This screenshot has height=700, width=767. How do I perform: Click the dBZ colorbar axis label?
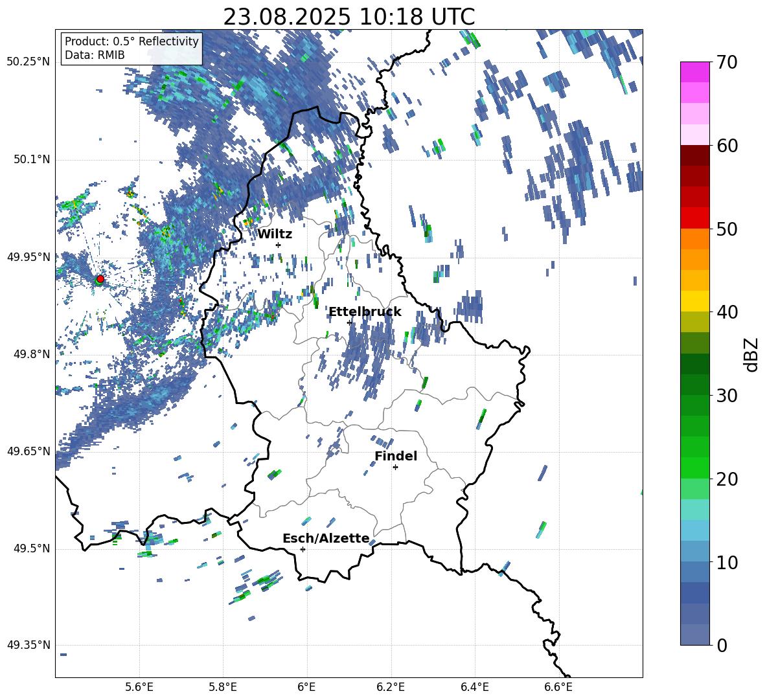click(752, 354)
